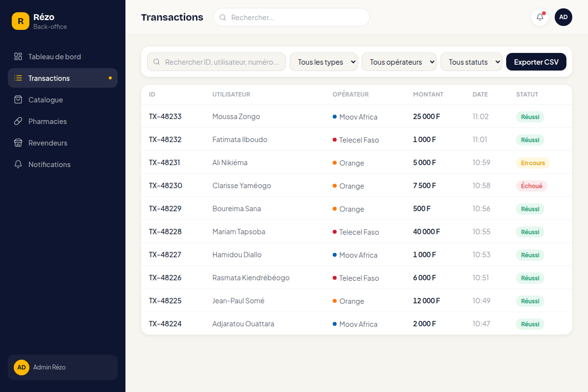Viewport: 588px width, 392px height.
Task: Click the Pharmacies pill icon
Action: pos(18,121)
